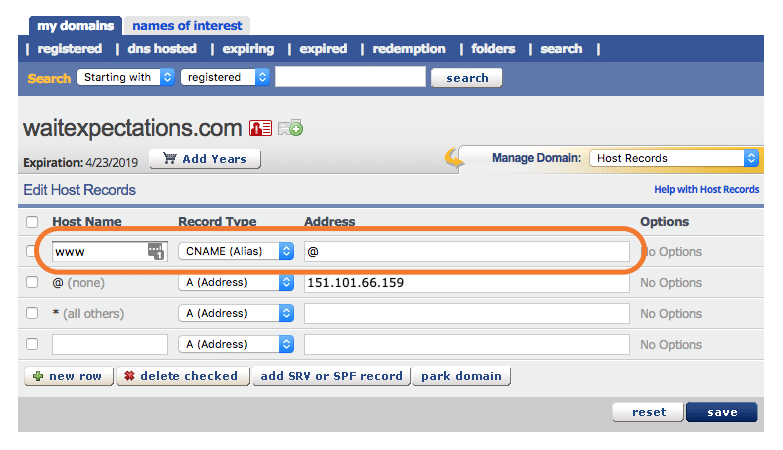Expand the Manage Domain Host Records dropdown

pyautogui.click(x=674, y=158)
